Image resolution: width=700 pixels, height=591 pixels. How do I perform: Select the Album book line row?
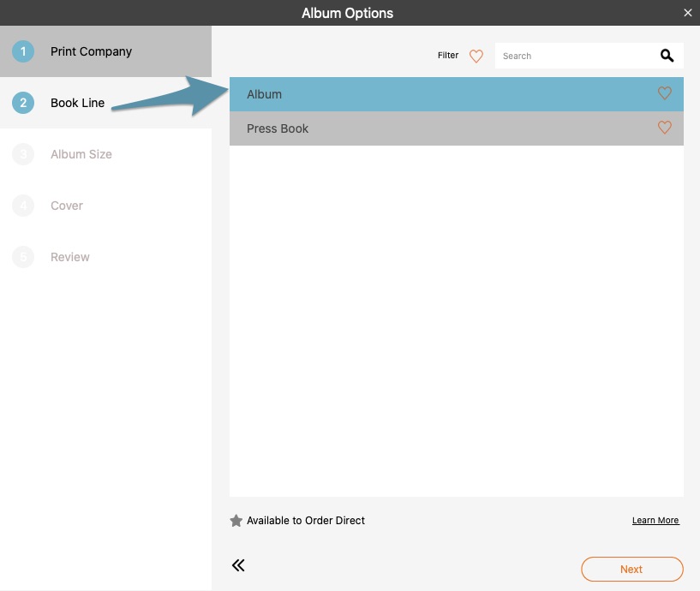click(457, 94)
